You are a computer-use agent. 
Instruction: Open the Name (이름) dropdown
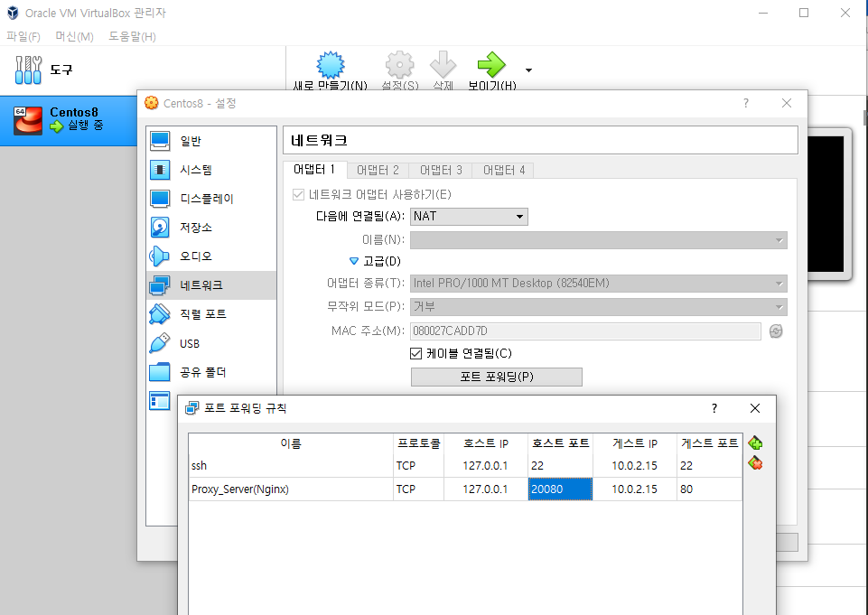tap(599, 240)
